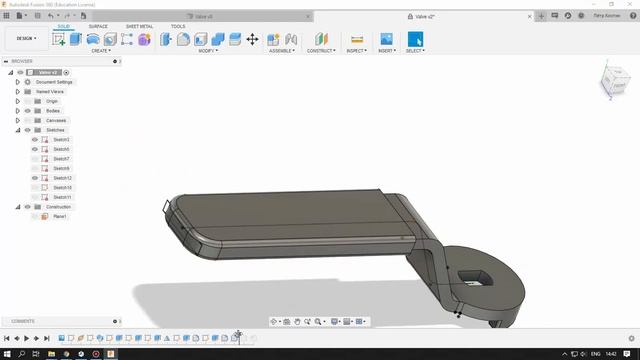Click the Orbit tool icon
Viewport: 640px width, 360px height.
[x=274, y=322]
